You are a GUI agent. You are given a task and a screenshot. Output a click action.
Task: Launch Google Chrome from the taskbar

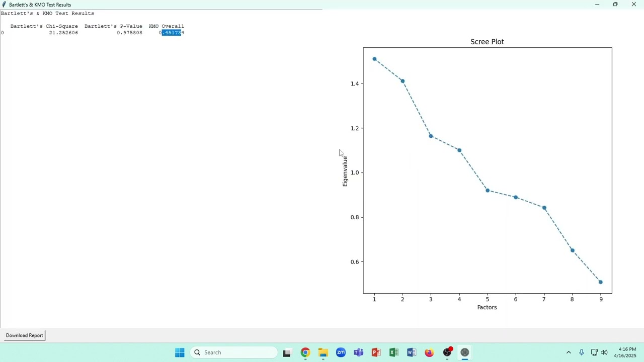305,352
